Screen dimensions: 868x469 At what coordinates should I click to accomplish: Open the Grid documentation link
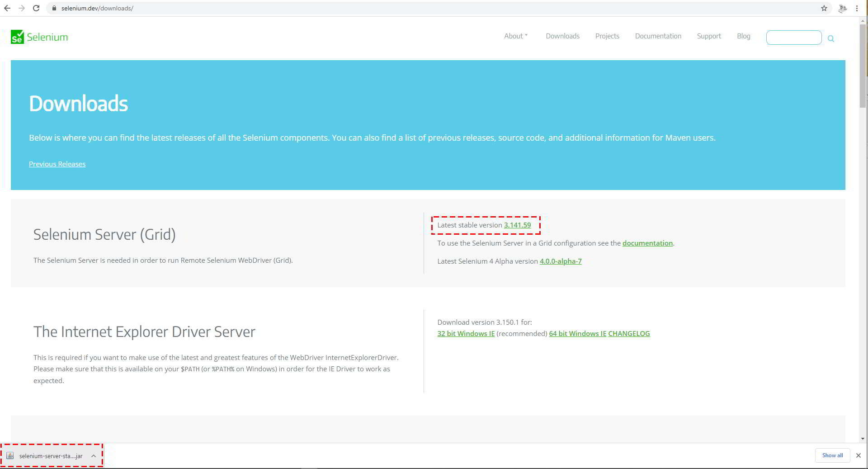647,243
